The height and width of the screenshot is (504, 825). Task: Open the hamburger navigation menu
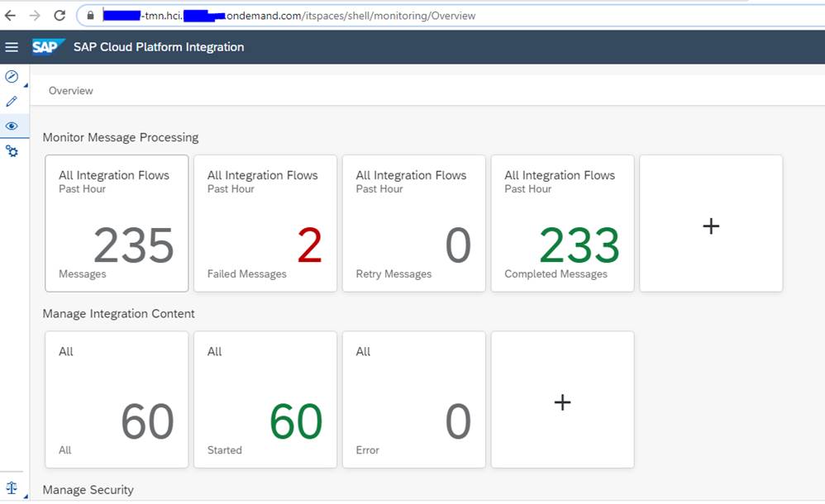12,47
